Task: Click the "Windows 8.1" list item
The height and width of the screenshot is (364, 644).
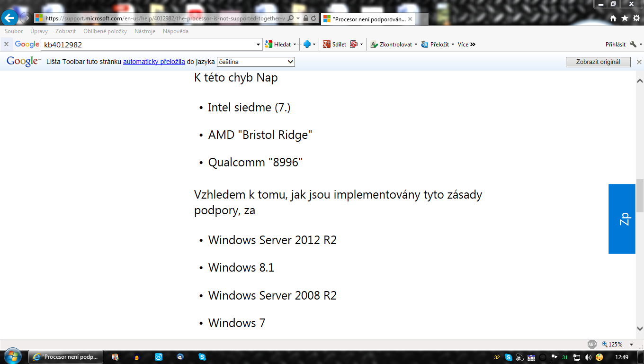Action: [241, 267]
